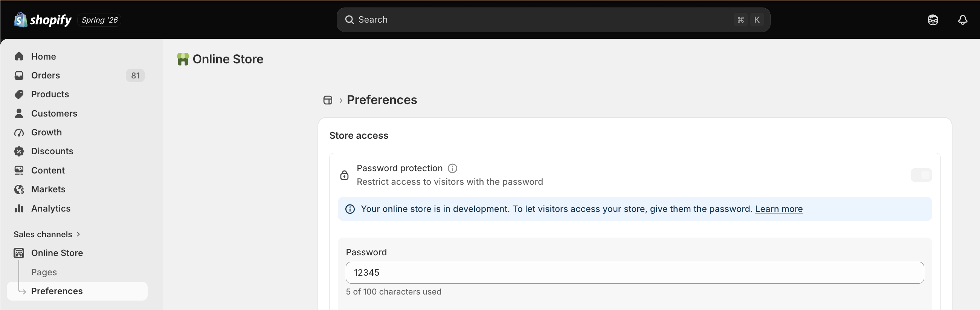
Task: Open Discounts section
Action: (52, 152)
